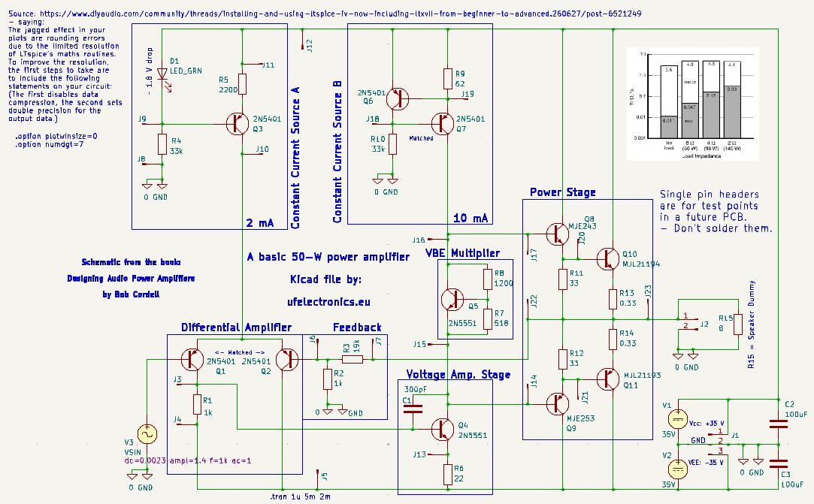Click the C1 300pF capacitor symbol
Viewport: 814px width, 504px height.
click(x=413, y=409)
